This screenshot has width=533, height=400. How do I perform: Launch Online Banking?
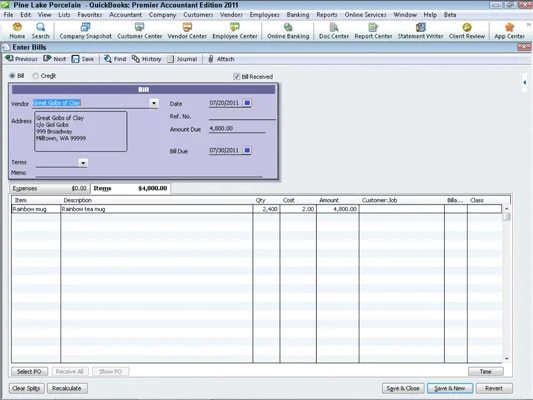(288, 31)
